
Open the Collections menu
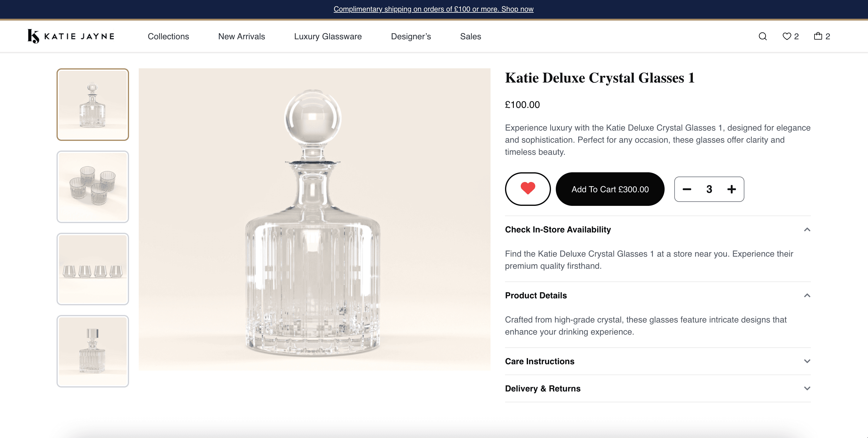click(x=168, y=36)
